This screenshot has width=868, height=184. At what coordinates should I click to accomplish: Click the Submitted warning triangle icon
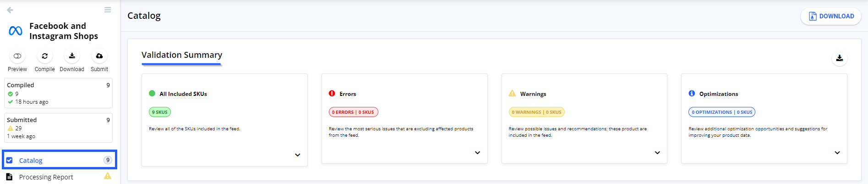[x=11, y=128]
